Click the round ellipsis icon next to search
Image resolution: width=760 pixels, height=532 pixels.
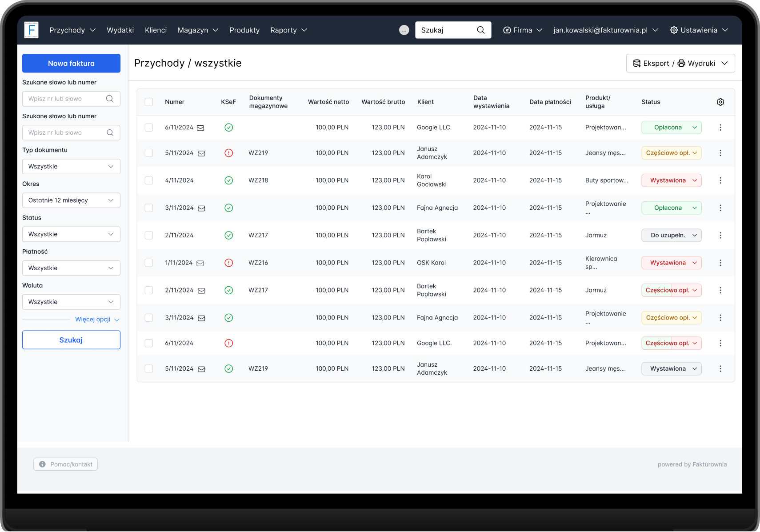(x=404, y=30)
